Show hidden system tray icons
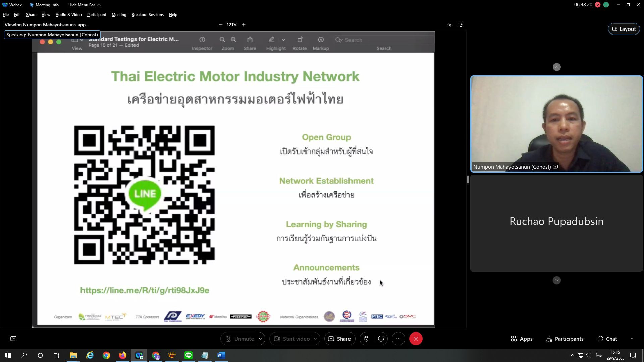The height and width of the screenshot is (362, 644). point(572,355)
